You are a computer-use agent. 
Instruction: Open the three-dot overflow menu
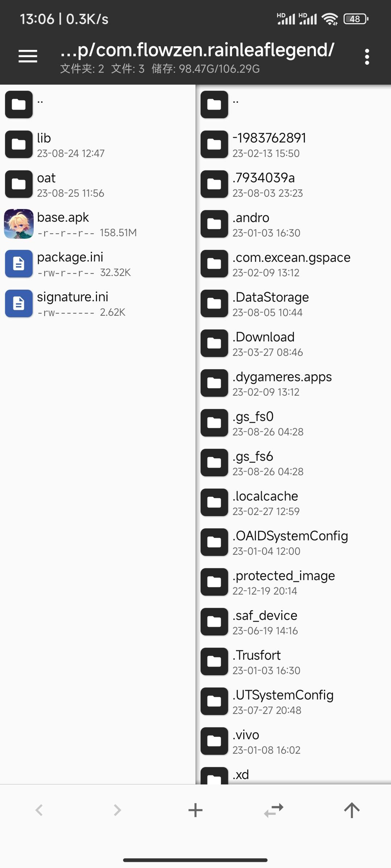pos(367,57)
